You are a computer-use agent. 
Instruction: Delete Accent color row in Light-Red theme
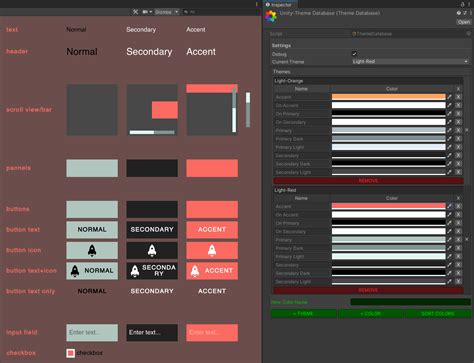click(x=459, y=206)
